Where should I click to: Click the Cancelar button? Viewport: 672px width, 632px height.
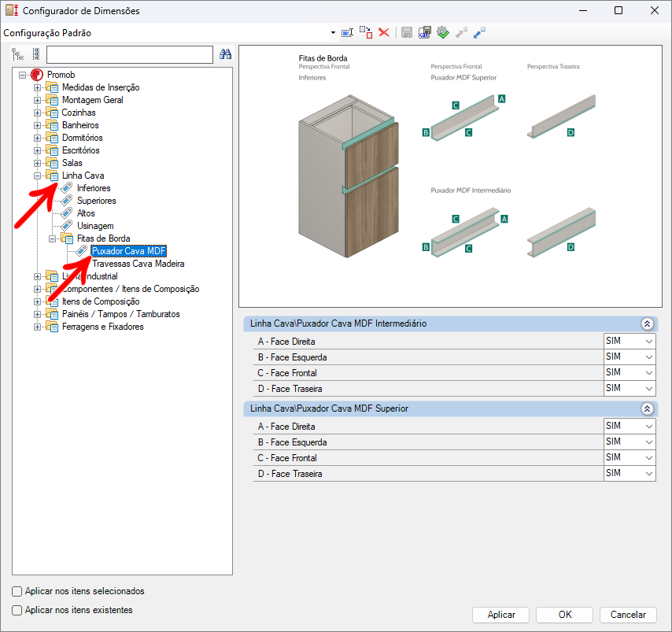point(628,615)
